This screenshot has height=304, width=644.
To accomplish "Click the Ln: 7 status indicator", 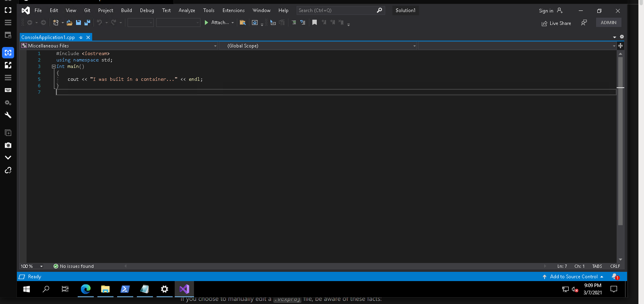I will point(562,266).
